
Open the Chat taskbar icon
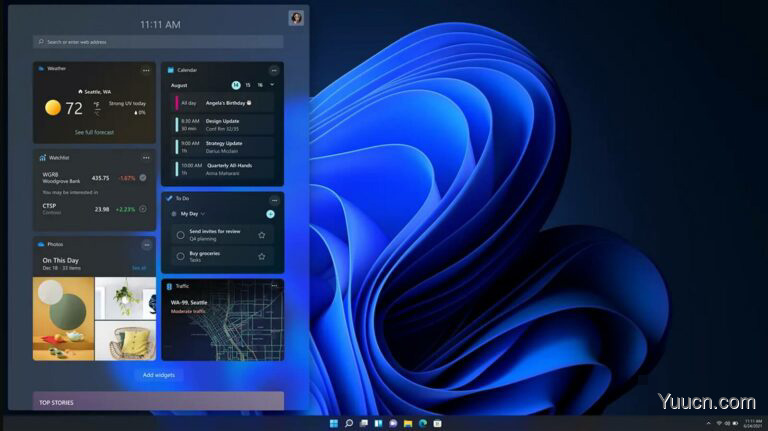393,423
